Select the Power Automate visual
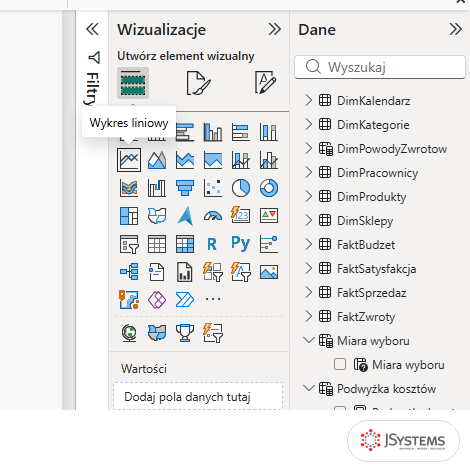This screenshot has height=472, width=470. (185, 299)
